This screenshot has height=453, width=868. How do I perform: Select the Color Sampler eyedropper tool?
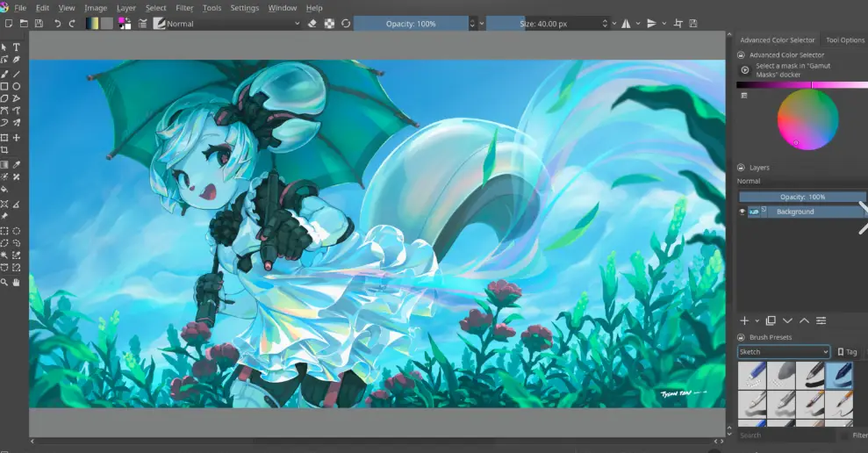tap(17, 164)
